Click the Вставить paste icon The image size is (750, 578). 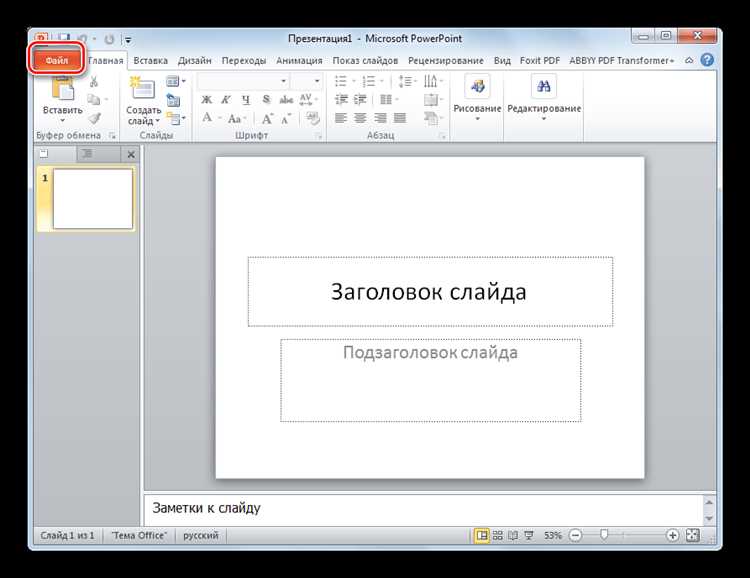(63, 89)
